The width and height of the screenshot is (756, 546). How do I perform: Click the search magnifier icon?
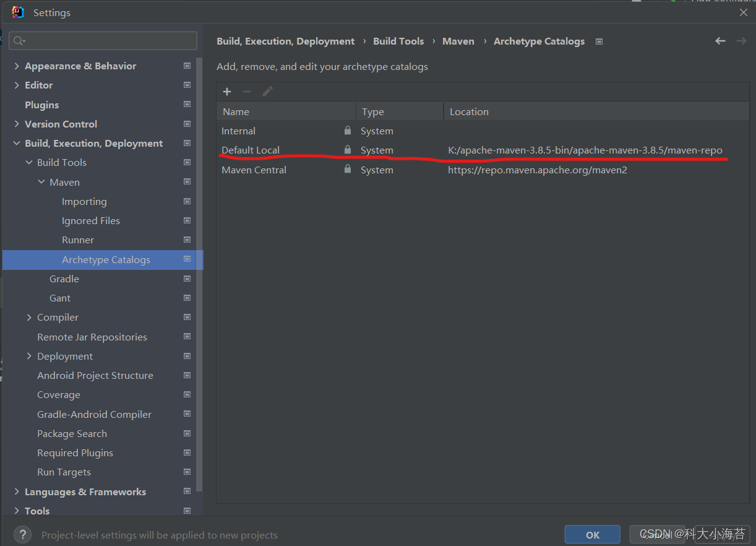click(19, 41)
